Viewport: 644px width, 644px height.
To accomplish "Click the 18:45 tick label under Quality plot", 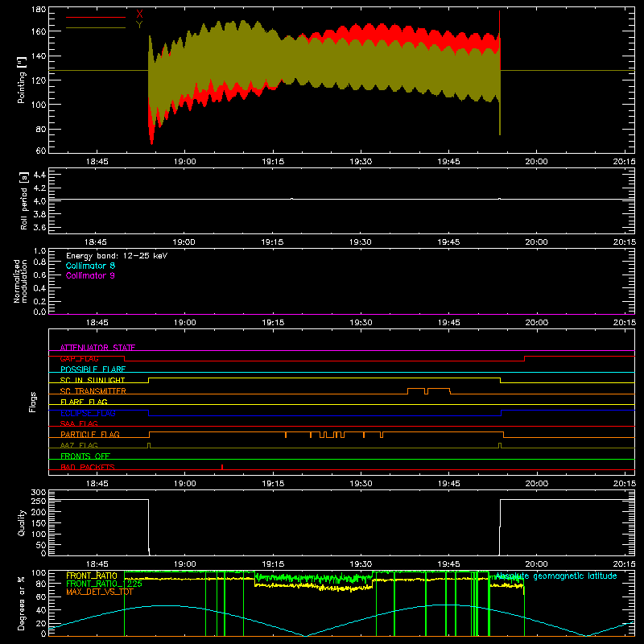I will (x=97, y=564).
